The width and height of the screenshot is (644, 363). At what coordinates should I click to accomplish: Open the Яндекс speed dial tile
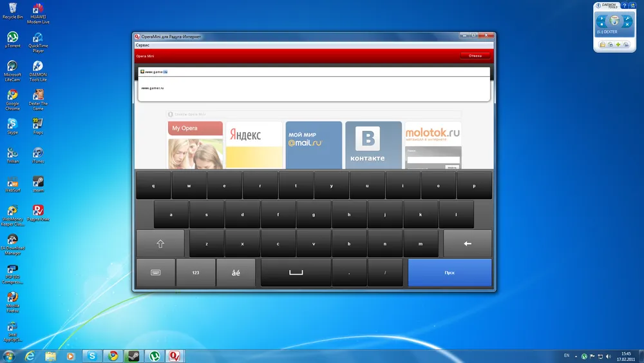[254, 145]
